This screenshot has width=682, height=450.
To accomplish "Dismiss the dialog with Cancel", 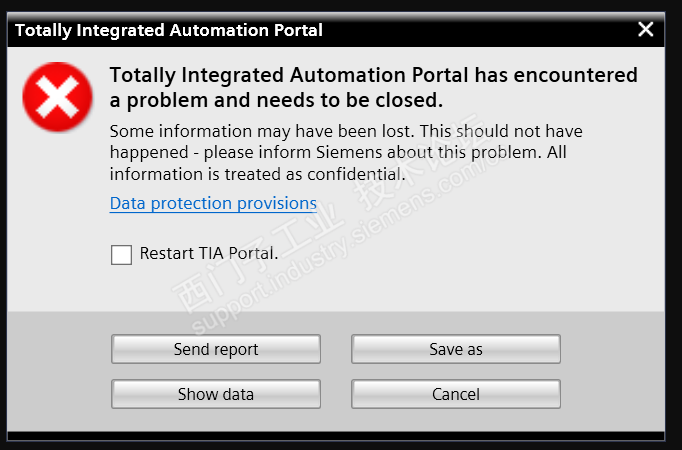I will (x=455, y=394).
